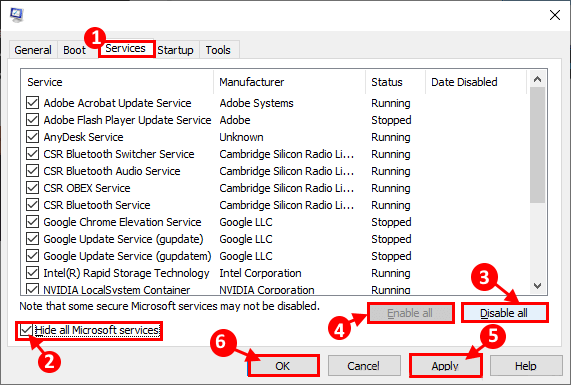Click the scrollbar up arrow
The height and width of the screenshot is (385, 571).
(537, 79)
